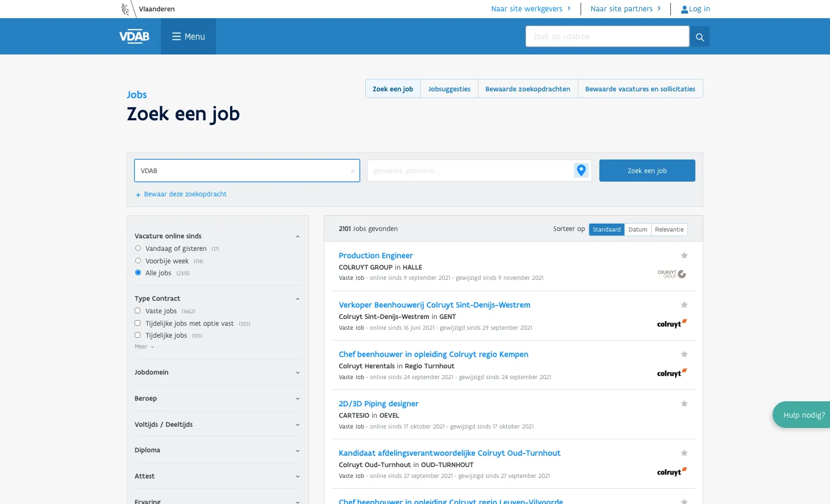Star the Kandidaat afdelingsverantwoordelijke Colruyt Oud-Turnhout job
The height and width of the screenshot is (504, 830).
point(684,453)
